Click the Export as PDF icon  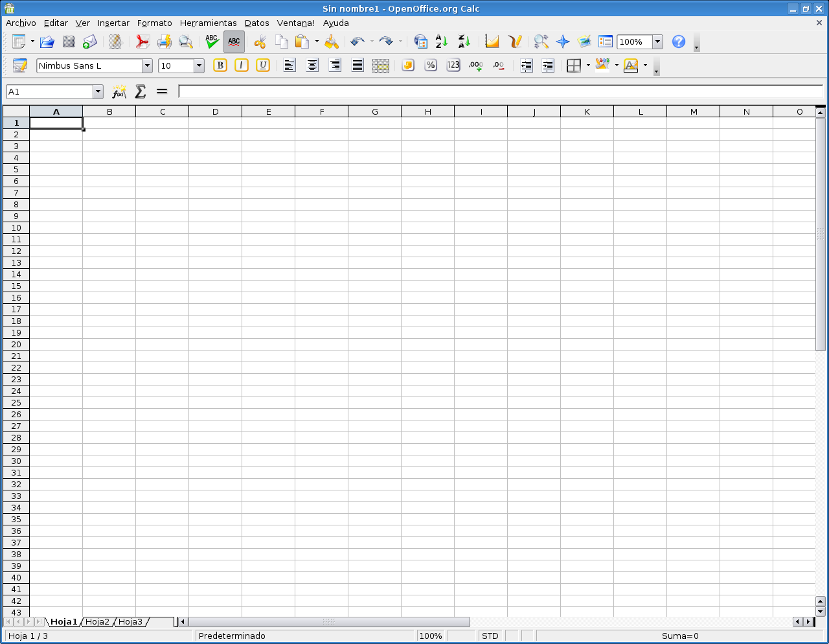[x=142, y=42]
